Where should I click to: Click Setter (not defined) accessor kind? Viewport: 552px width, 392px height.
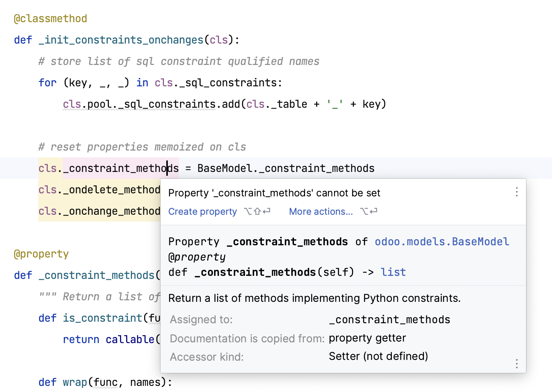coord(378,356)
